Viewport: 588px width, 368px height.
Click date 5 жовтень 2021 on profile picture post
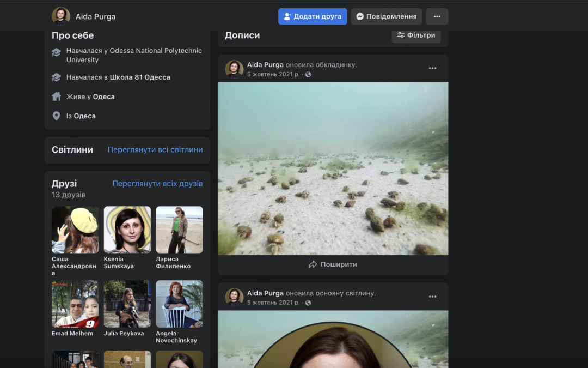coord(273,303)
